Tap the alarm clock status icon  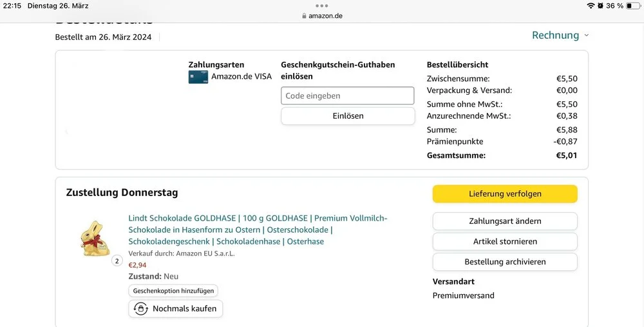click(x=601, y=6)
